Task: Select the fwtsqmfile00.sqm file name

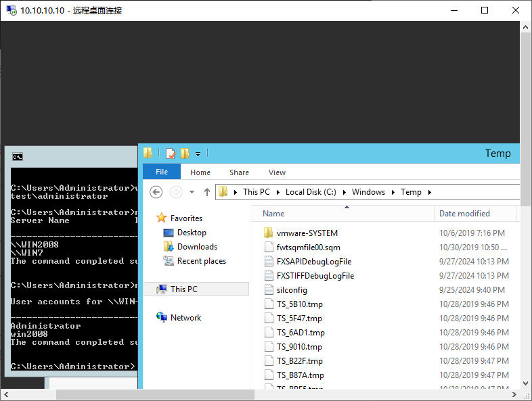Action: pos(309,247)
